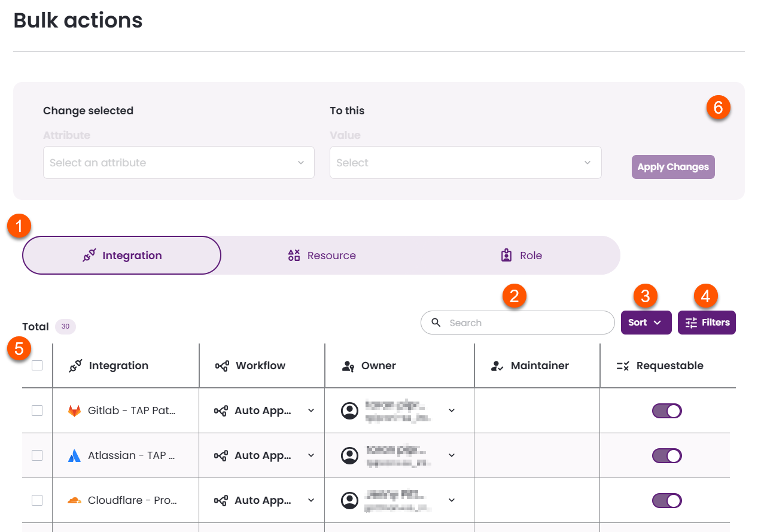Open the Value select menu
This screenshot has height=532, width=761.
coord(465,162)
